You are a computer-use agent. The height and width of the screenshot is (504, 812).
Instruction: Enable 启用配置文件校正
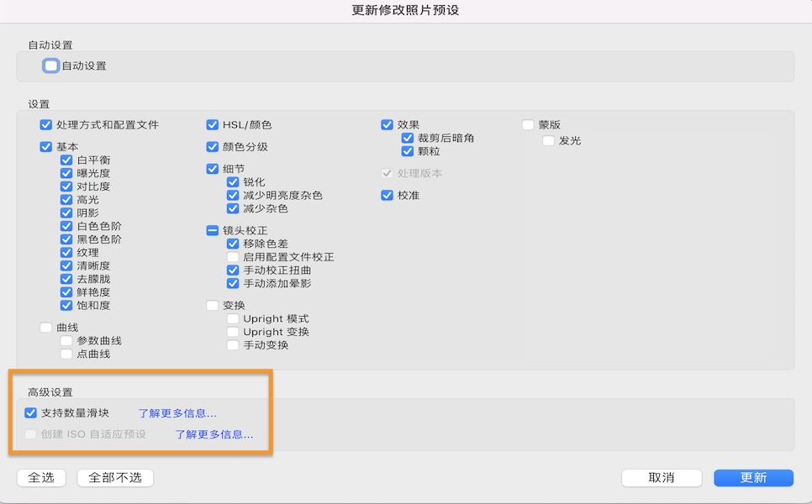(233, 256)
